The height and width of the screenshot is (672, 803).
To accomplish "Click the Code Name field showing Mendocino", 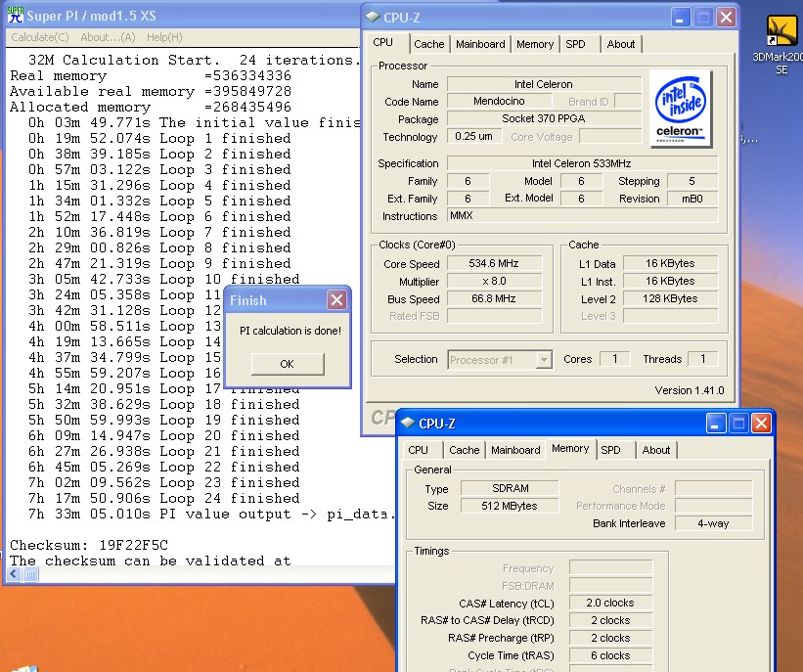I will [499, 101].
